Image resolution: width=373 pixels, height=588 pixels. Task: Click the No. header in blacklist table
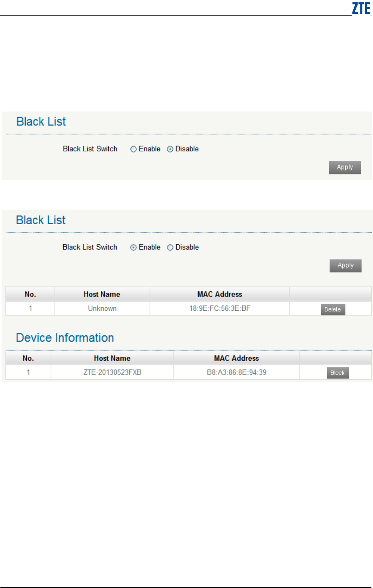(x=30, y=294)
